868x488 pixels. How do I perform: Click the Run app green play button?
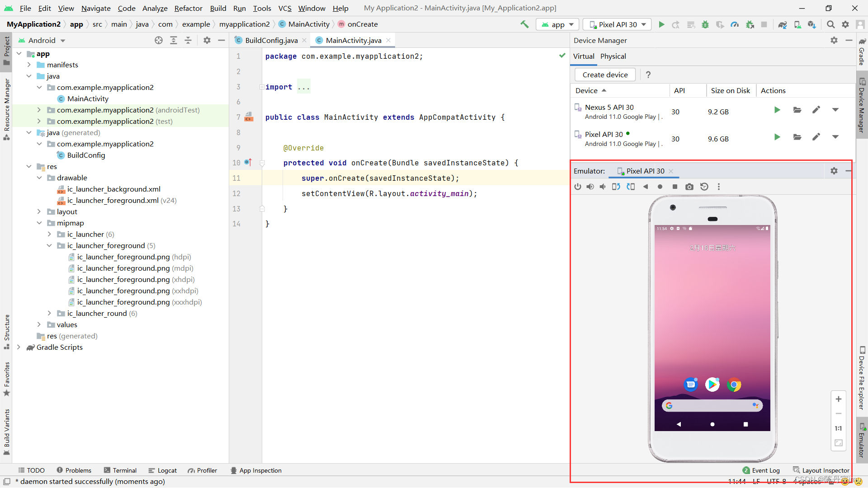coord(661,24)
